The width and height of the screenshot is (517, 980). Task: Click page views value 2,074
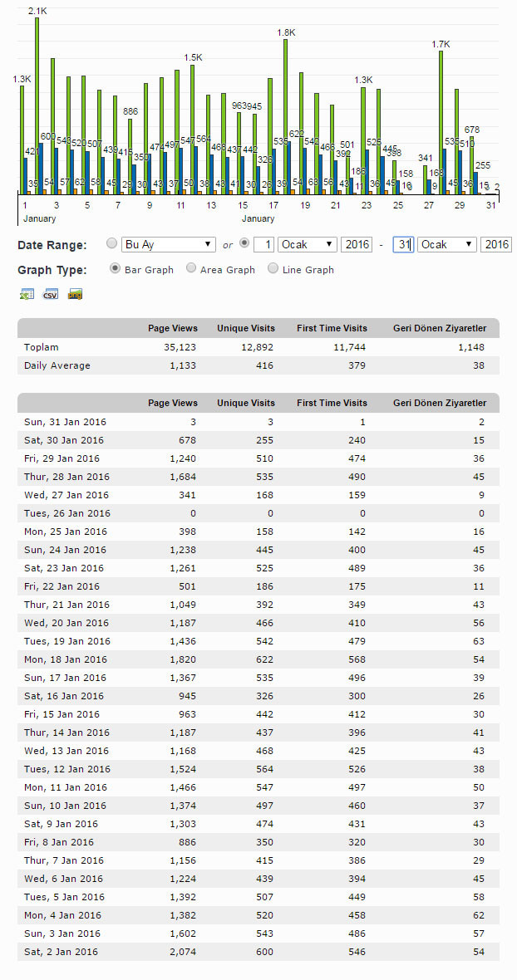183,952
